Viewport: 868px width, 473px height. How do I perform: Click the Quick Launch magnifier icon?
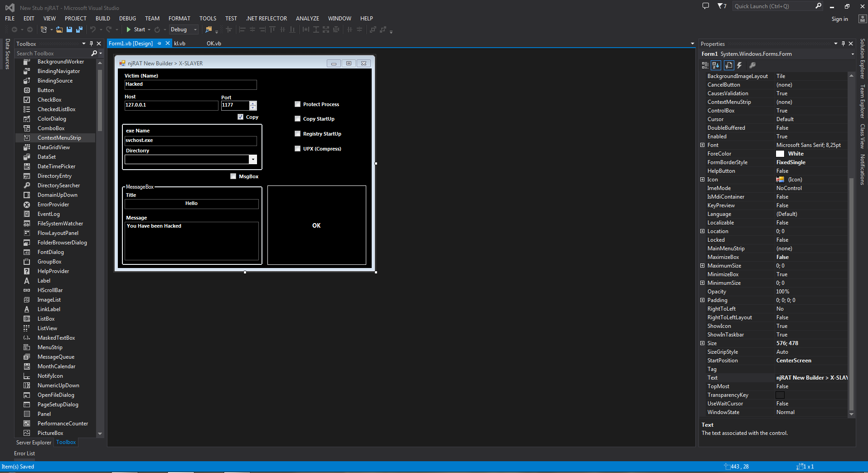pos(818,6)
